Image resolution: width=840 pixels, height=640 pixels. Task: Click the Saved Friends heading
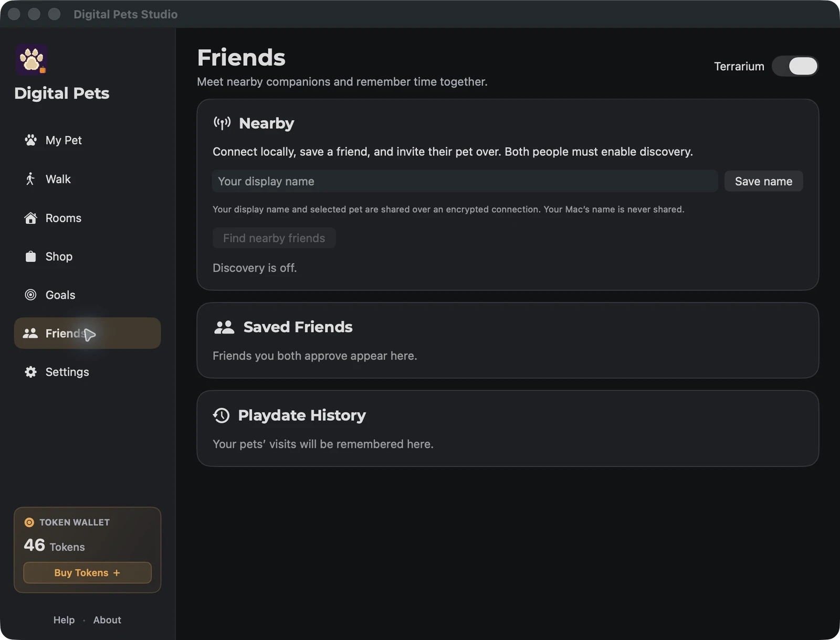[x=298, y=327]
